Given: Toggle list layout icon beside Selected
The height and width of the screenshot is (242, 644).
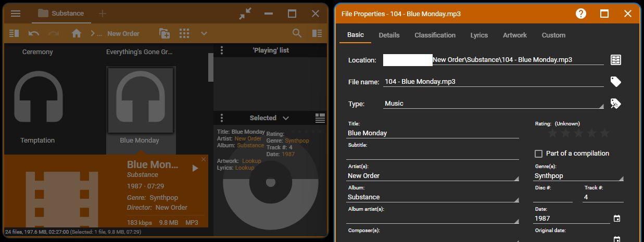Looking at the screenshot, I should coord(320,118).
